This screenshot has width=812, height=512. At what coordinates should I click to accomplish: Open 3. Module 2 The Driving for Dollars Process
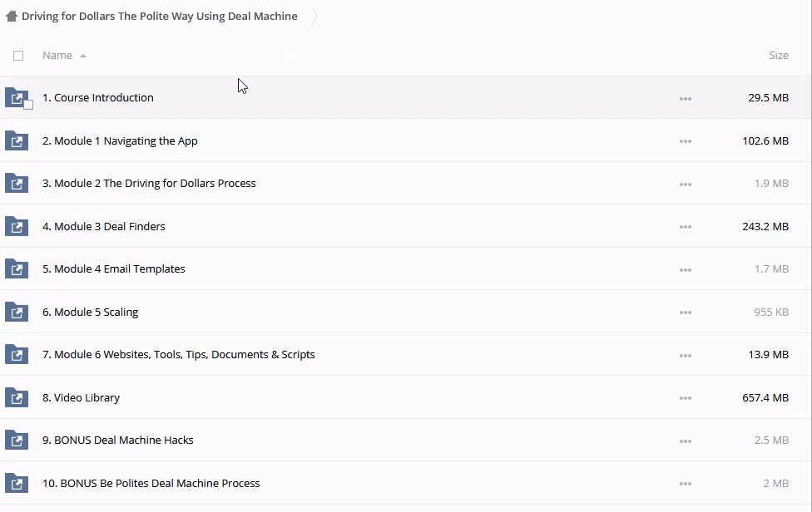[149, 183]
